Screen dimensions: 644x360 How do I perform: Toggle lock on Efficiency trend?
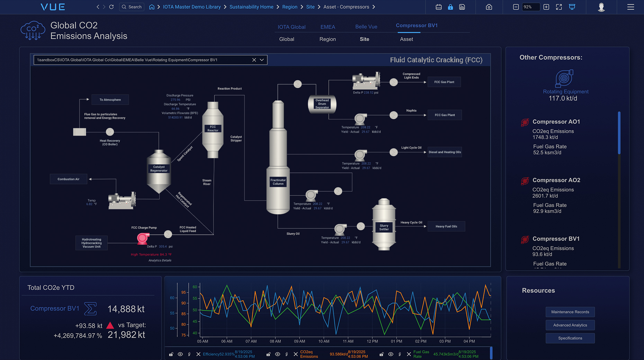[171, 354]
